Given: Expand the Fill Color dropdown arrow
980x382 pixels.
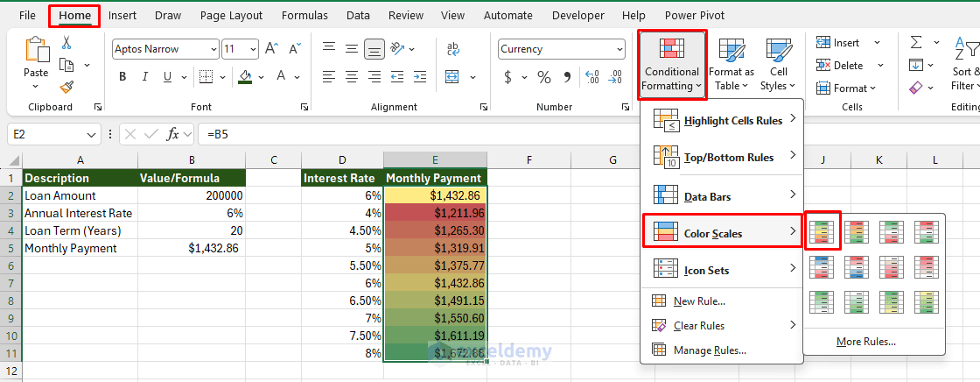Looking at the screenshot, I should (x=261, y=76).
